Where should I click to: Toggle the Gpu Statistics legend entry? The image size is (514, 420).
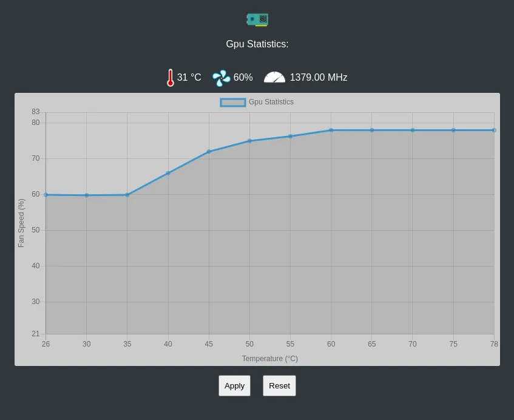(x=271, y=102)
